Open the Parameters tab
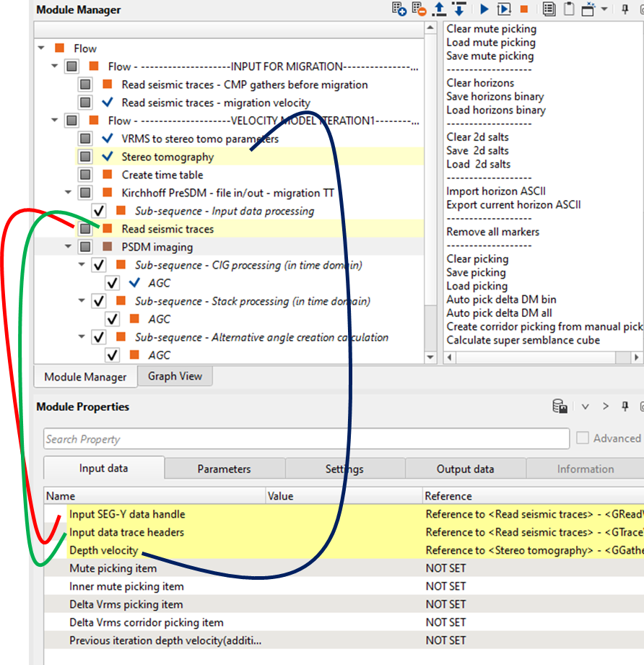 [x=224, y=469]
